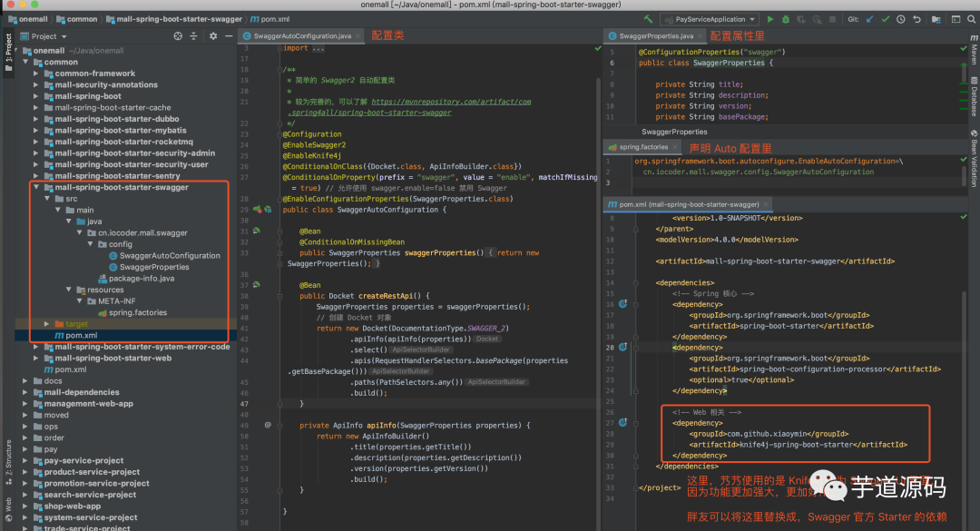Expand mall-spring-boot-starter-web folder arrow

click(36, 358)
